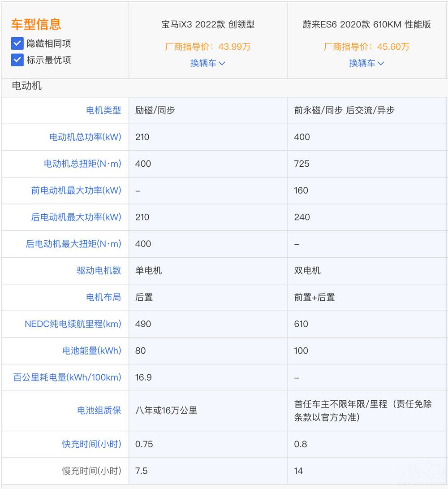Open the 电池组质保 parameter link

click(99, 410)
